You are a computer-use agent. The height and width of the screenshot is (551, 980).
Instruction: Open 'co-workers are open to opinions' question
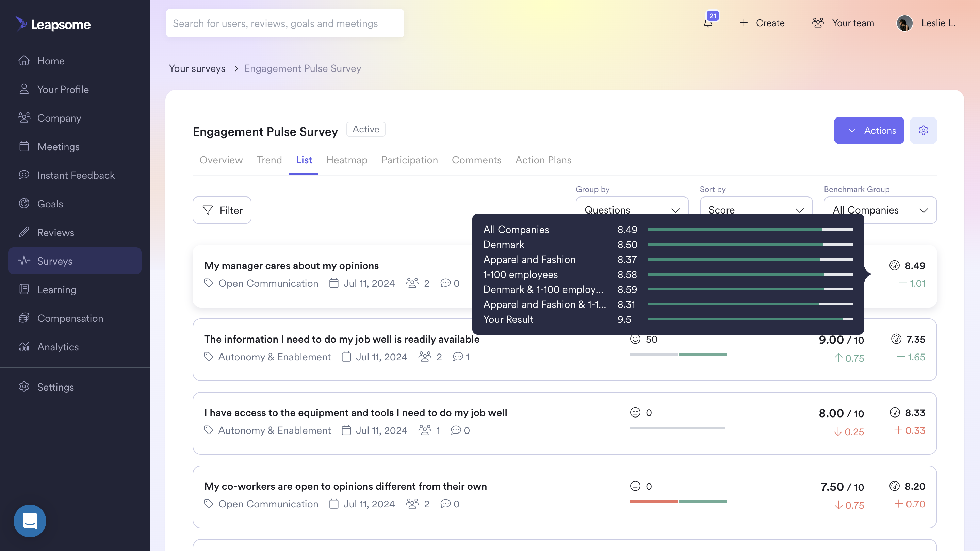[x=345, y=486]
